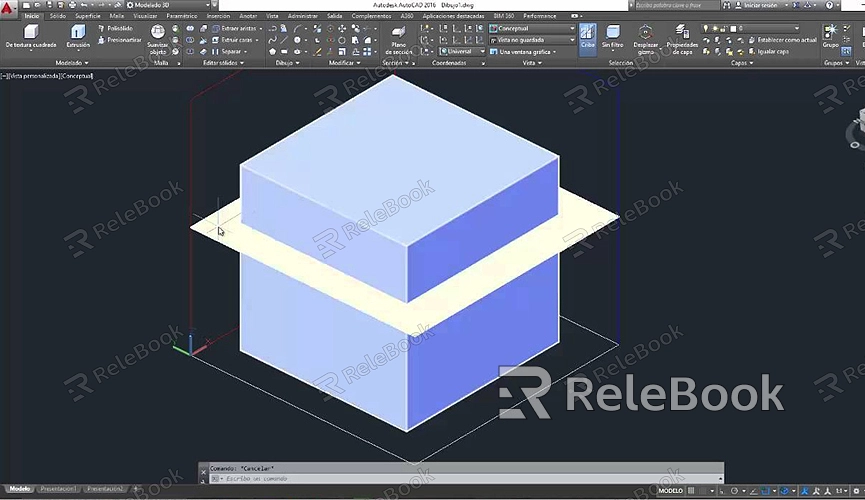
Task: Switch to the Anotar ribbon tab
Action: pyautogui.click(x=248, y=16)
